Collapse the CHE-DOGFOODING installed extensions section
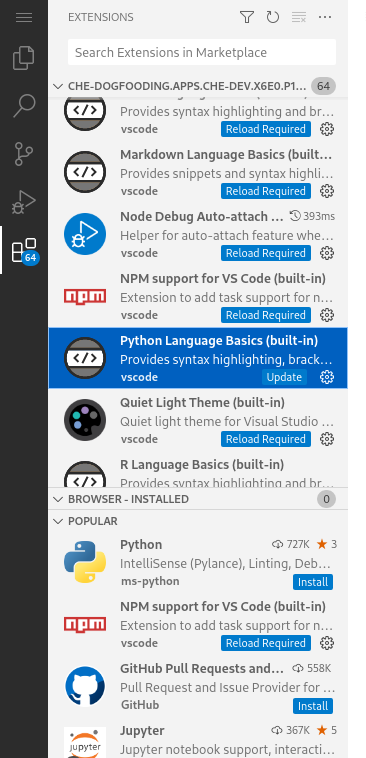 (x=198, y=87)
